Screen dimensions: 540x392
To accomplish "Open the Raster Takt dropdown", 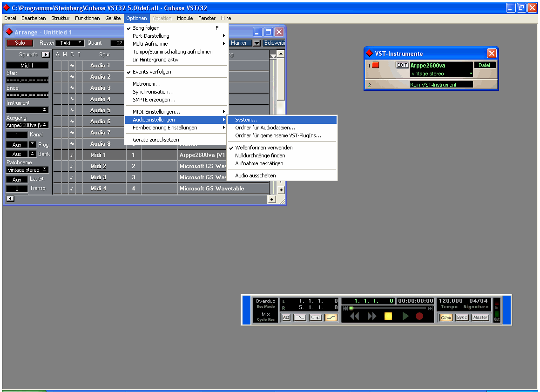I will pos(70,43).
